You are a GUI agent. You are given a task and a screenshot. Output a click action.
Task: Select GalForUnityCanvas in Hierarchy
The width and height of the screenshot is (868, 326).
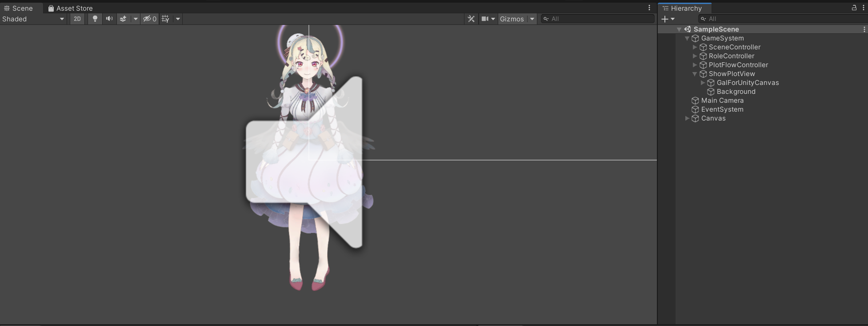pyautogui.click(x=748, y=83)
